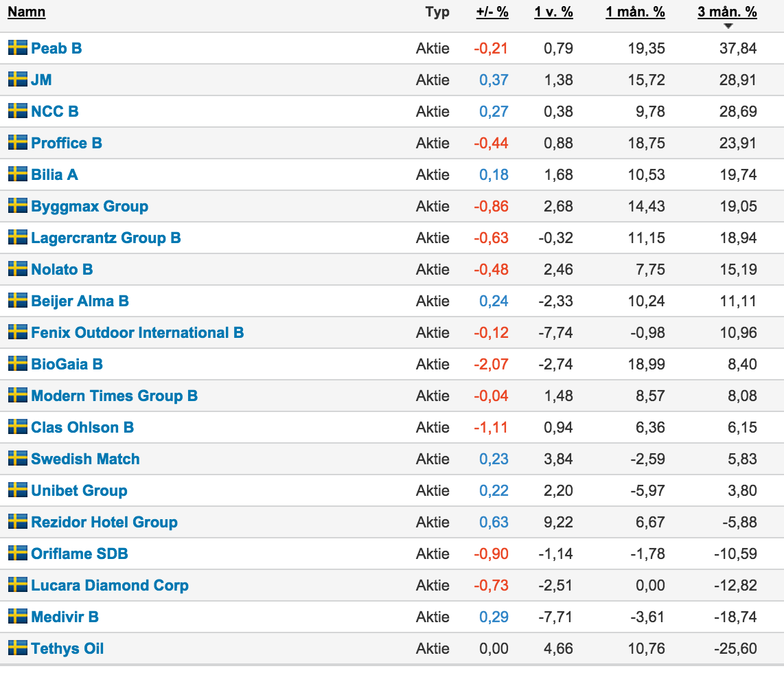This screenshot has height=673, width=784.
Task: Click flag icon beside Beijer Alma B
Action: point(18,301)
